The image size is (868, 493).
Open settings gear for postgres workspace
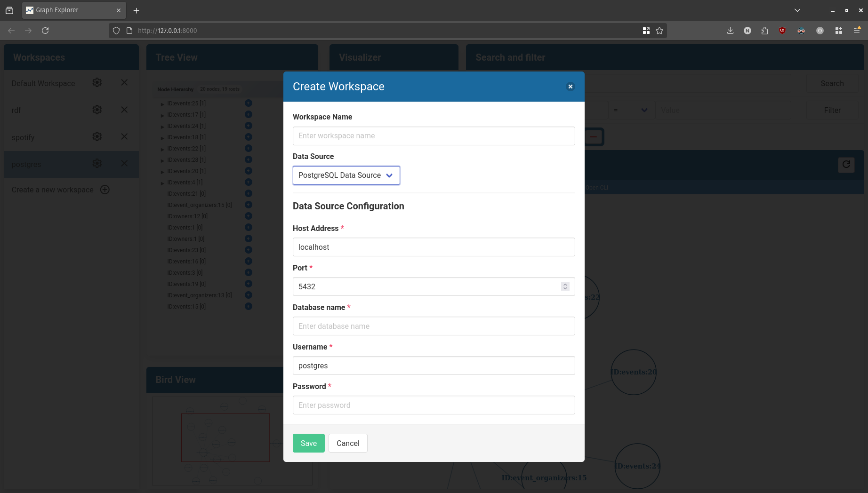point(97,163)
